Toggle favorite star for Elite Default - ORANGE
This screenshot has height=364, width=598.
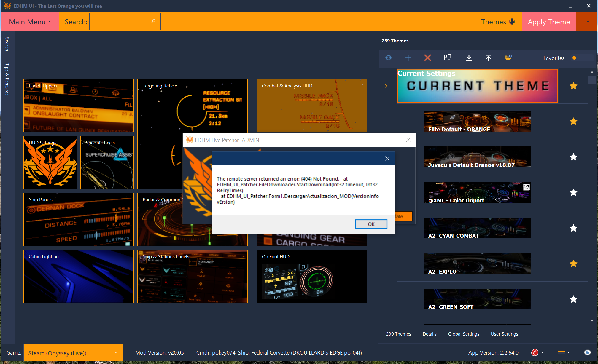(x=574, y=122)
